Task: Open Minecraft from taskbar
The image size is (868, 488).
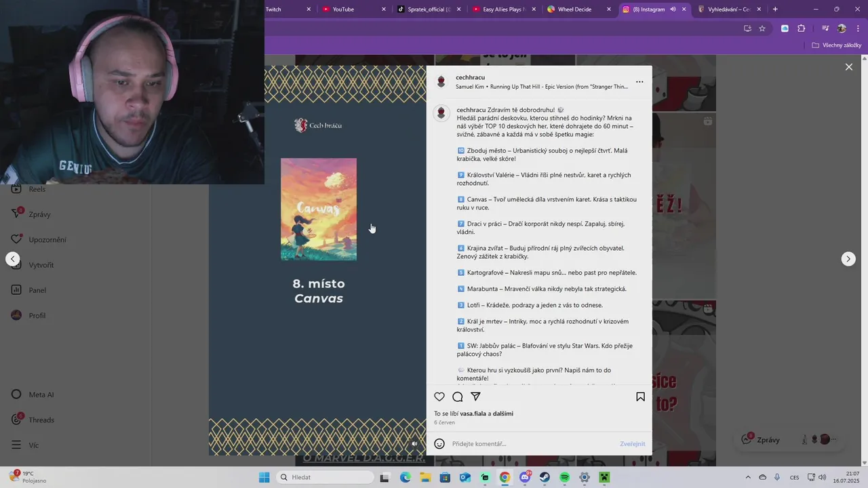Action: tap(605, 477)
